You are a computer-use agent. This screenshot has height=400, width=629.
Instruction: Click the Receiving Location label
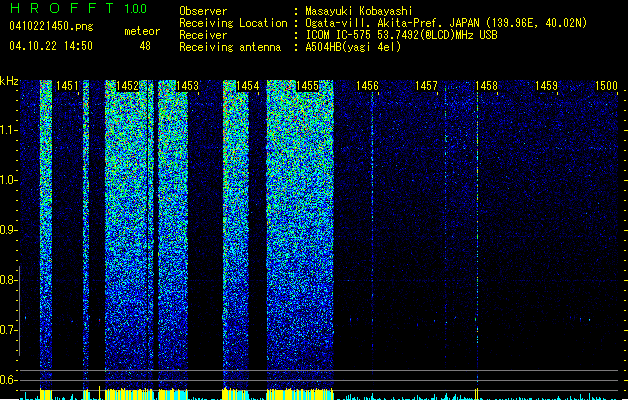coord(233,23)
